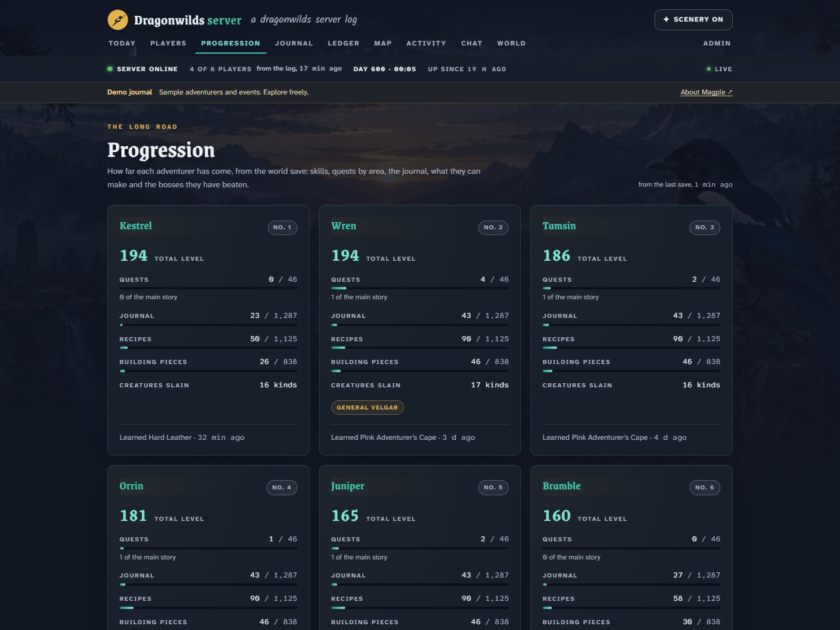Open Tamsin's adventurer card name
840x630 pixels.
pos(559,226)
